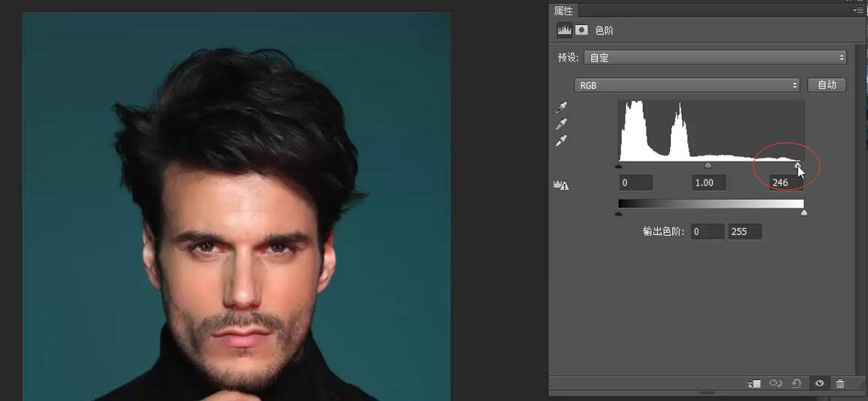Pick the gray point eyedropper

click(x=561, y=125)
